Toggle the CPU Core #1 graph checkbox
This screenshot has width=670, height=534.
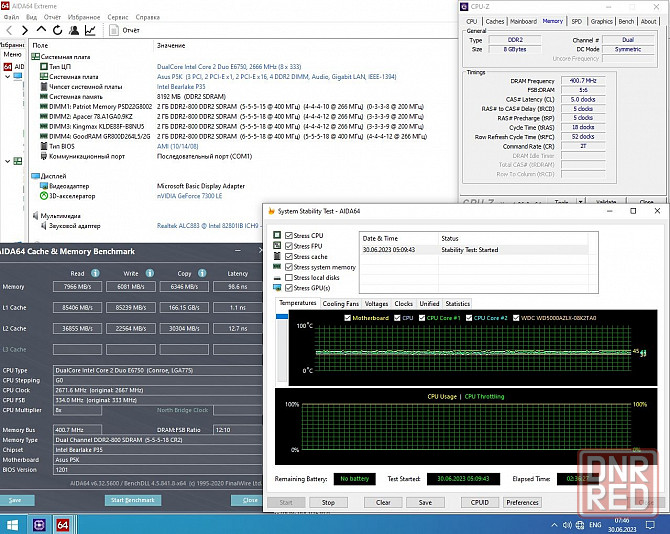coord(422,318)
